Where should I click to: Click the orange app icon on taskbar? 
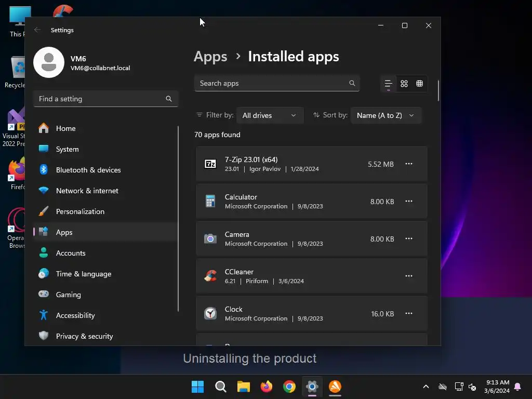[x=335, y=387]
